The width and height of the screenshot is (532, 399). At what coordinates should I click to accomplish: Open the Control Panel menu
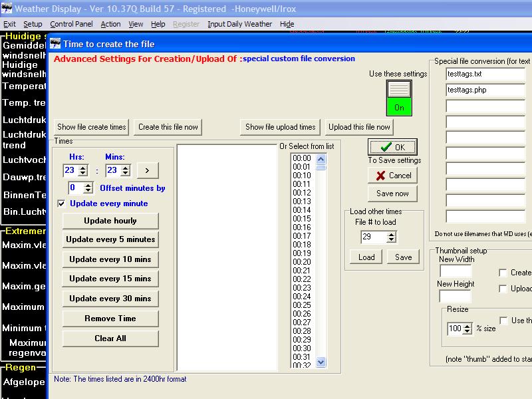71,24
